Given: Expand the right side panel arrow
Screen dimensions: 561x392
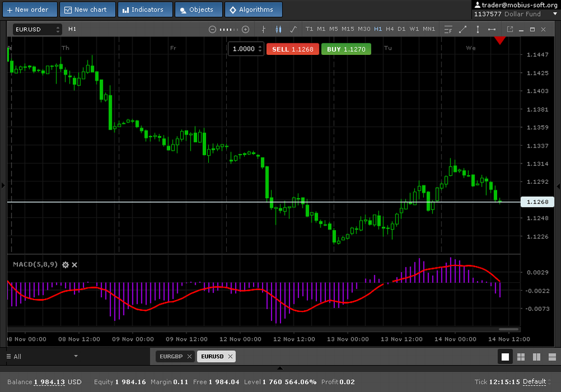Looking at the screenshot, I should tap(558, 186).
